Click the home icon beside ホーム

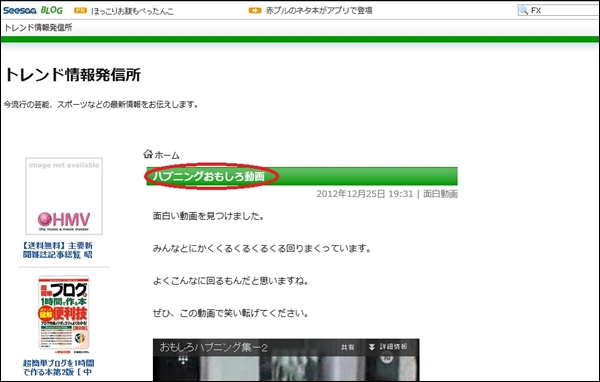tap(148, 154)
